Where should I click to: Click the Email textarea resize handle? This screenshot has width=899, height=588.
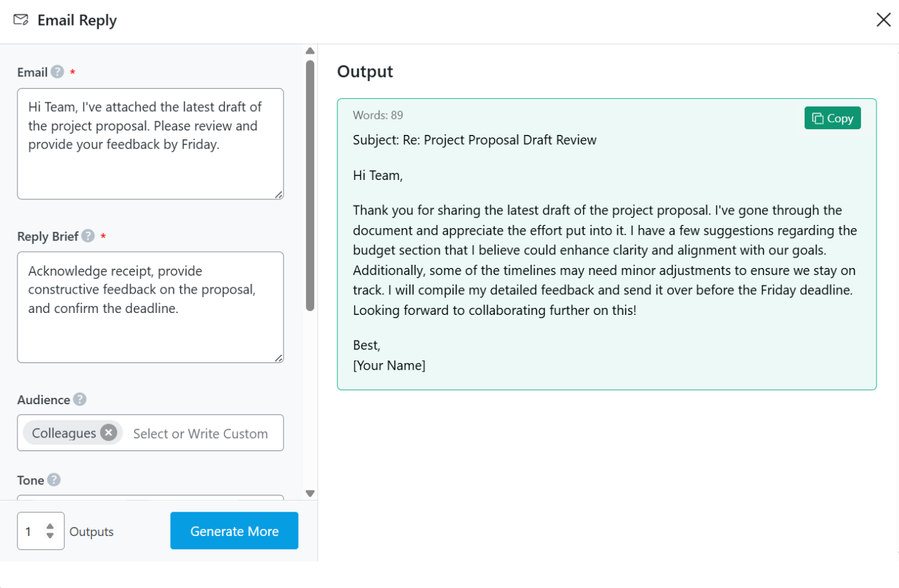(278, 195)
